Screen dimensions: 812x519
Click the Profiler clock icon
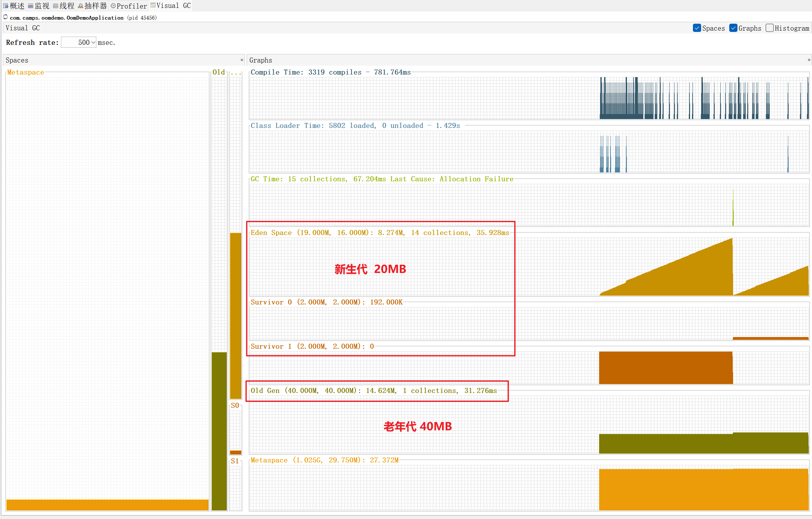(113, 6)
